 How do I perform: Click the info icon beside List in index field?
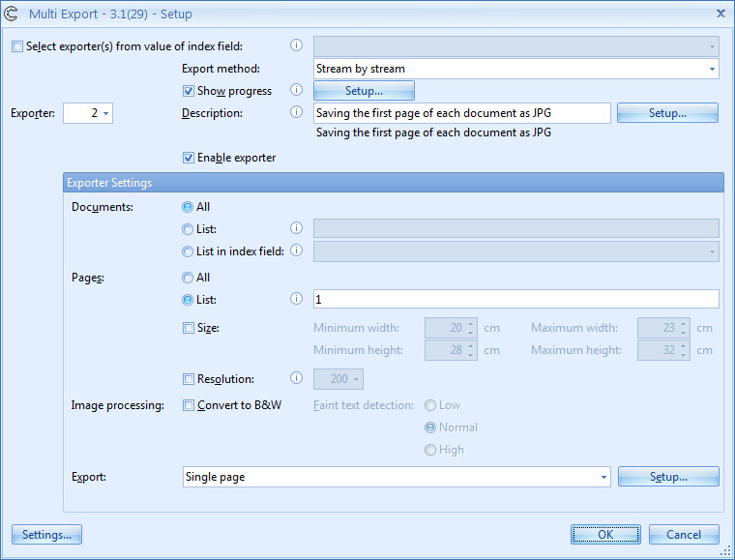click(297, 251)
